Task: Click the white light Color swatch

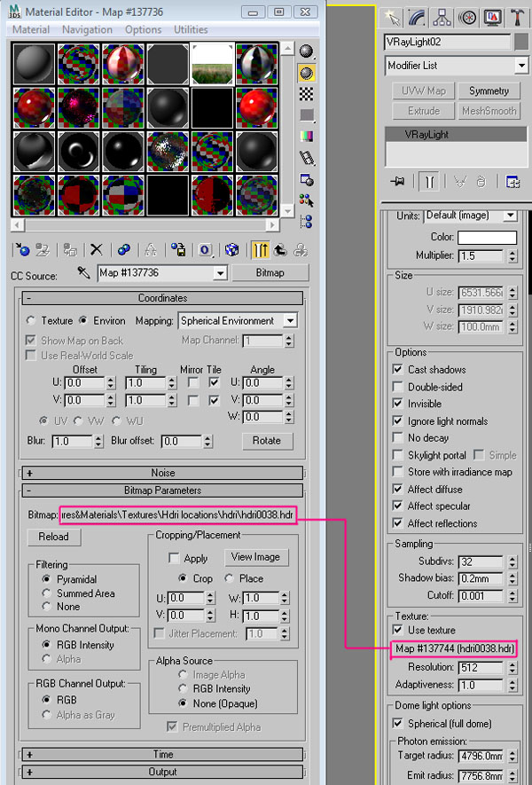Action: [487, 238]
